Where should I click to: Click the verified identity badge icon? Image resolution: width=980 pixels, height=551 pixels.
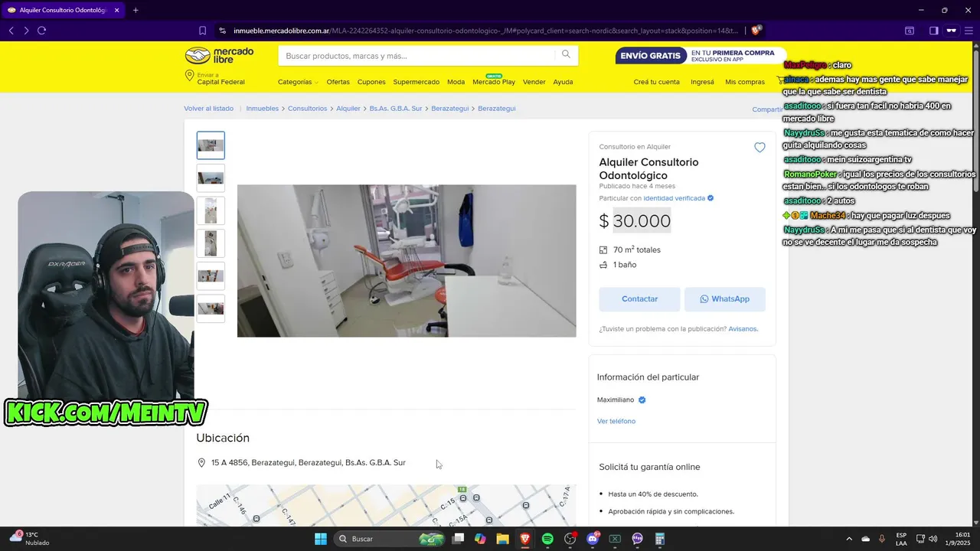710,198
